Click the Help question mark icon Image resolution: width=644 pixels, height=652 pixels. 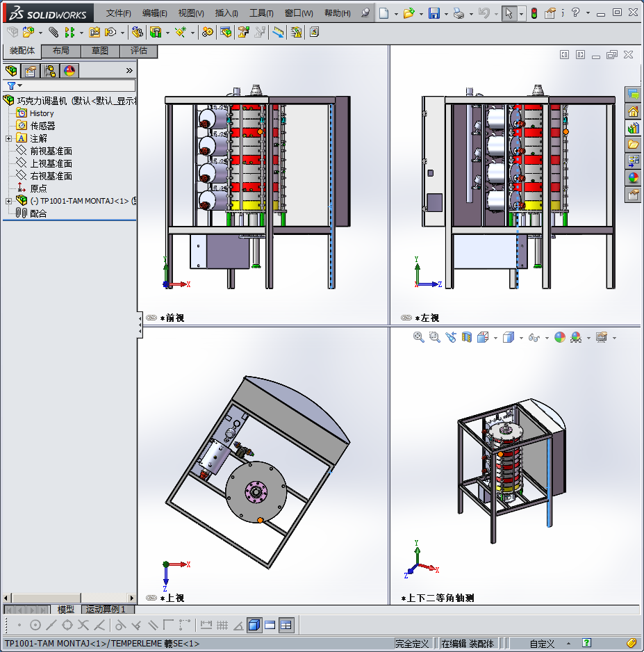point(575,13)
